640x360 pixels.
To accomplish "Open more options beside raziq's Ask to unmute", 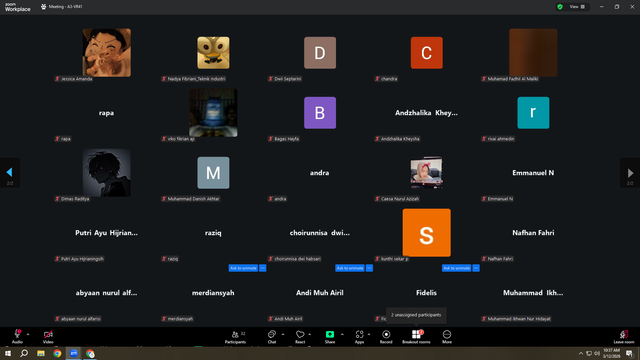I will pos(263,268).
